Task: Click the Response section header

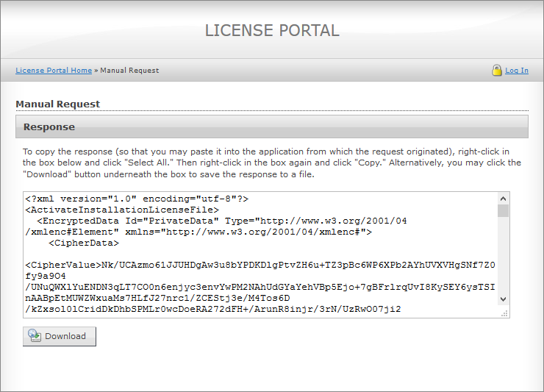Action: point(272,126)
